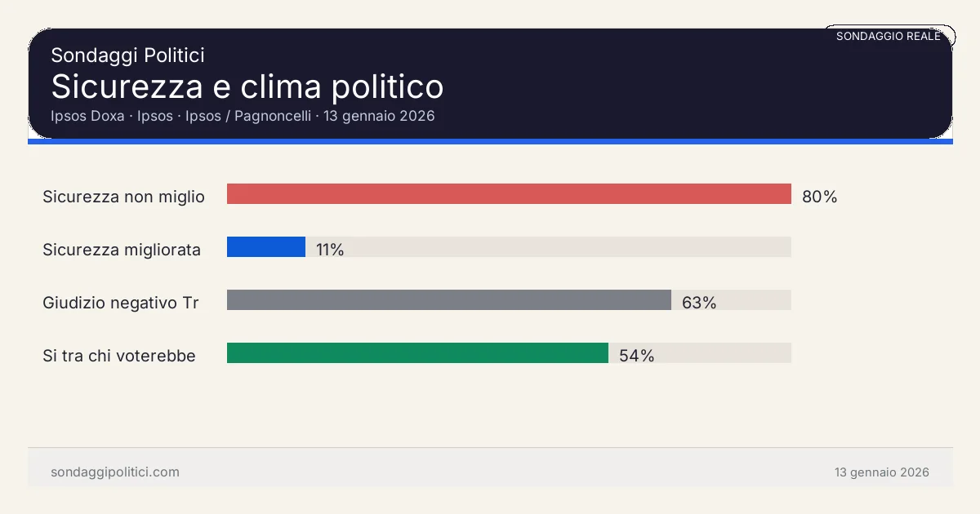Click the red 80% bar
The image size is (980, 514).
[509, 194]
